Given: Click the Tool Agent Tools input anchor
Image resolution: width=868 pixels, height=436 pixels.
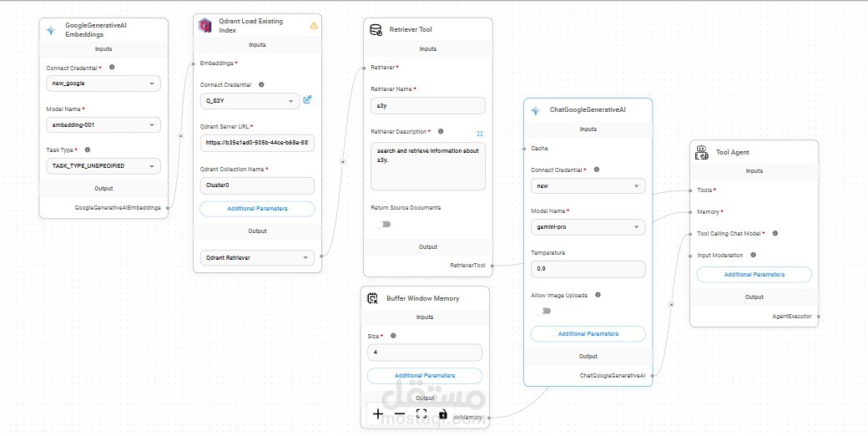Looking at the screenshot, I should (x=690, y=190).
